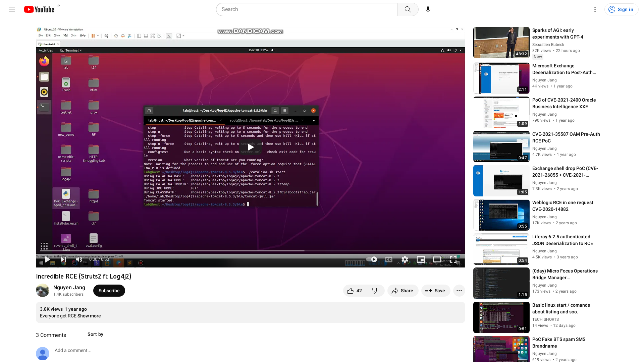The image size is (644, 362).
Task: Toggle the autoplay switch in player
Action: point(372,259)
